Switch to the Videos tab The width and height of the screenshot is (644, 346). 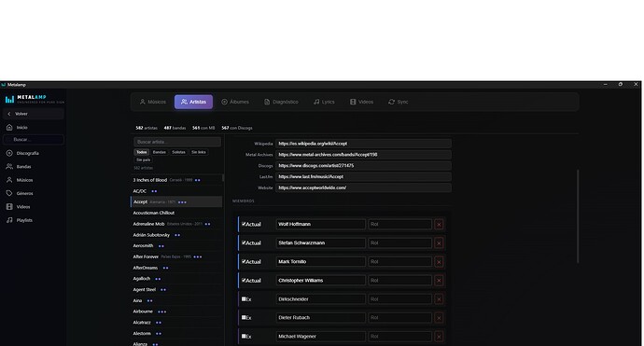[x=362, y=102]
